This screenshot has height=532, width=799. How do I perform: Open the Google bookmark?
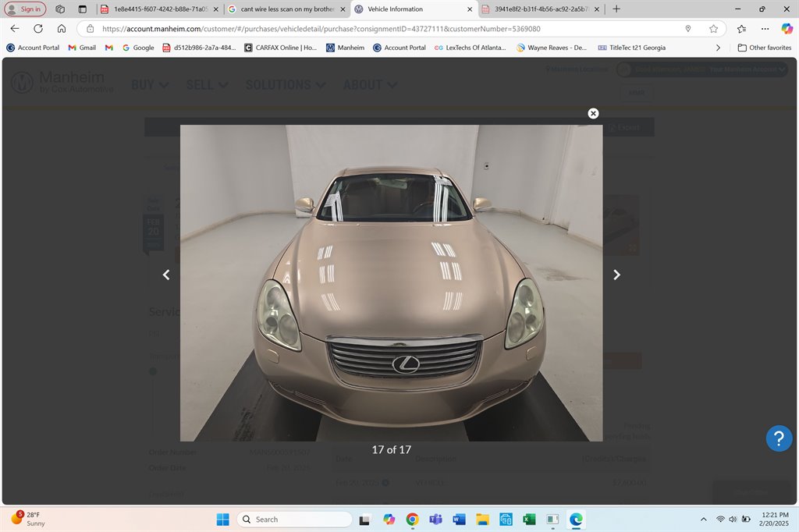(138, 48)
